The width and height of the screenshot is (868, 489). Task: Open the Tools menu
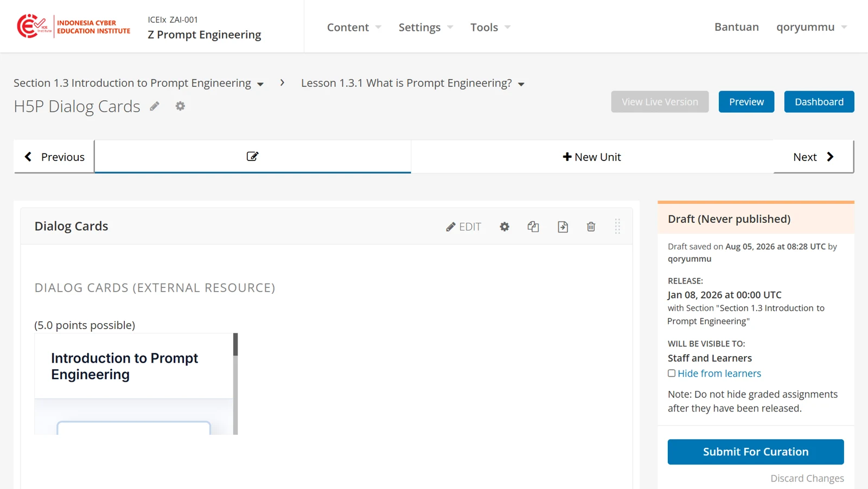(490, 27)
